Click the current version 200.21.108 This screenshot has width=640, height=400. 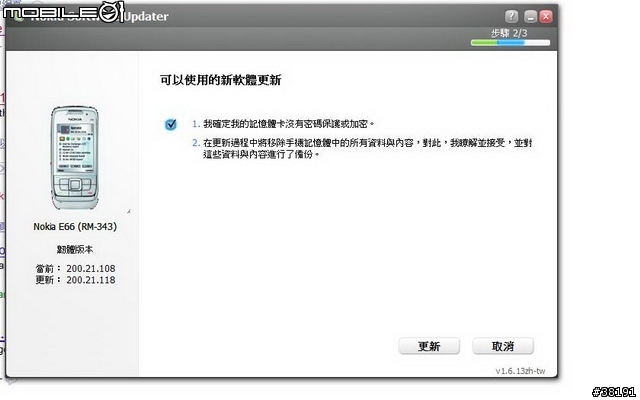[91, 269]
